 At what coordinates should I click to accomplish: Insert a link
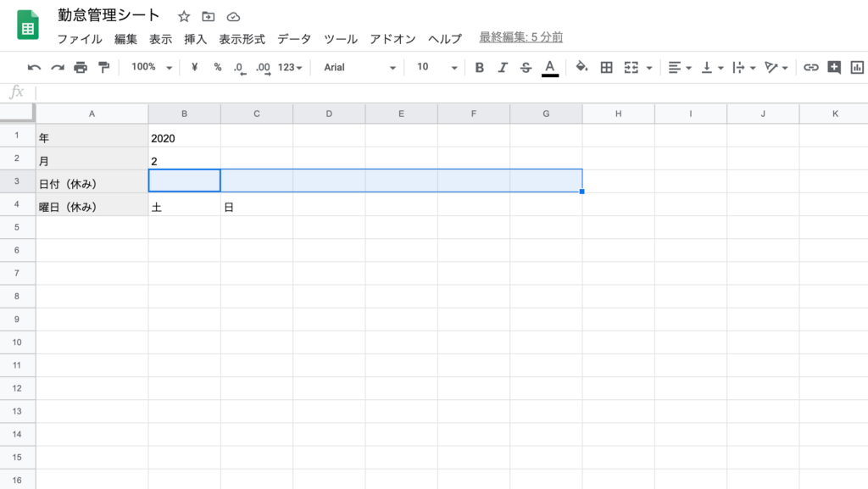pos(810,68)
